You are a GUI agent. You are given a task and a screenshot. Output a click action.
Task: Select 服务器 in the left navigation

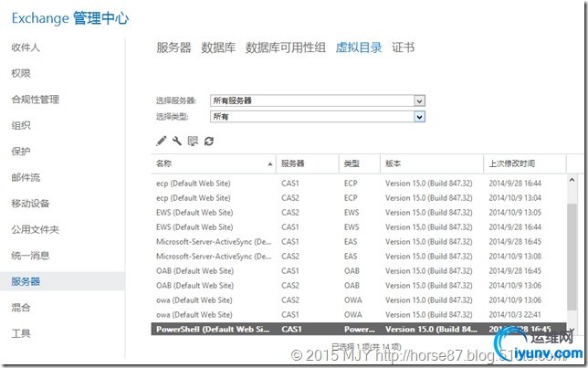point(62,281)
